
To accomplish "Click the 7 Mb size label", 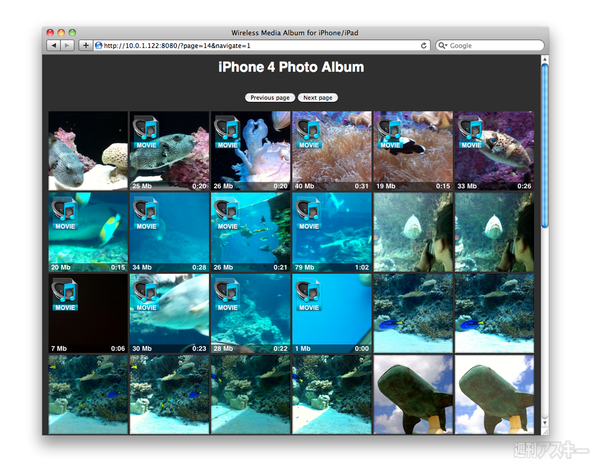I will click(59, 348).
